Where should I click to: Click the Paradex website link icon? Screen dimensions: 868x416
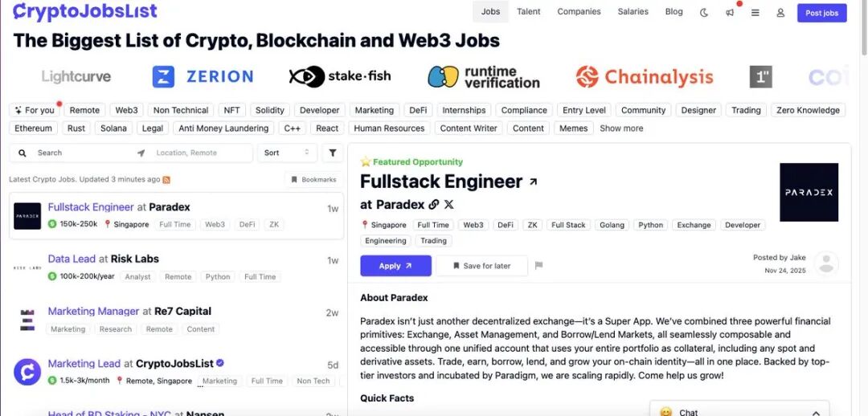coord(434,205)
